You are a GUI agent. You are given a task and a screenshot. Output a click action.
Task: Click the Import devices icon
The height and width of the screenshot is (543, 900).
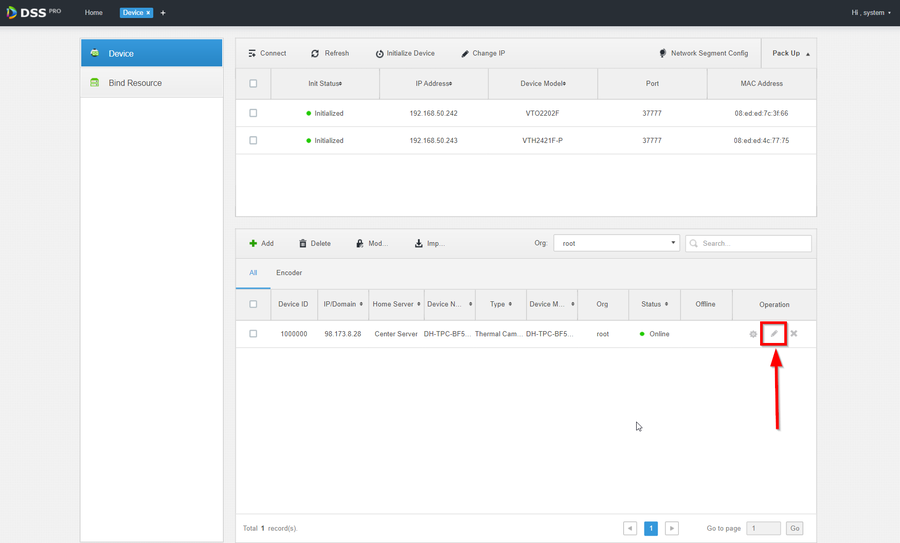(419, 243)
